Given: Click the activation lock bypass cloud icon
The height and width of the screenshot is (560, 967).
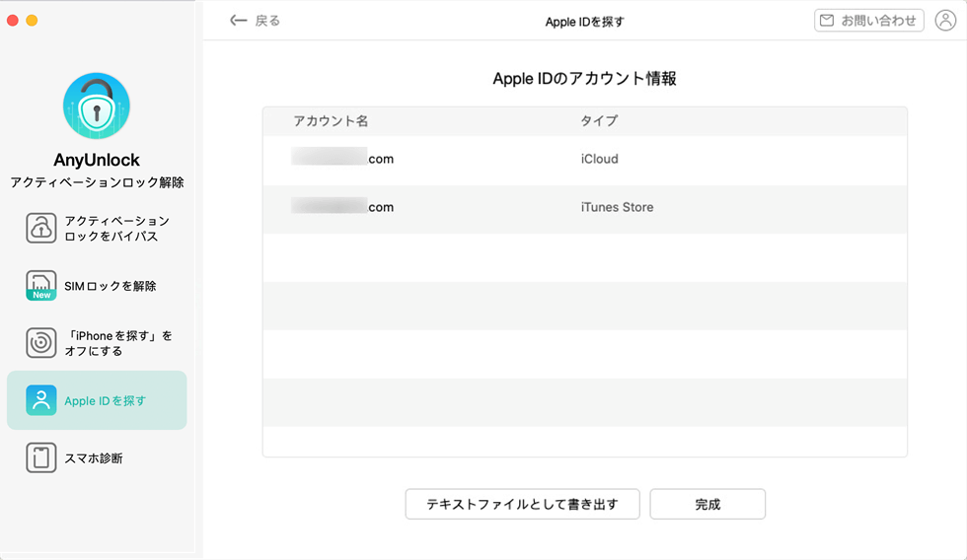Looking at the screenshot, I should click(41, 228).
